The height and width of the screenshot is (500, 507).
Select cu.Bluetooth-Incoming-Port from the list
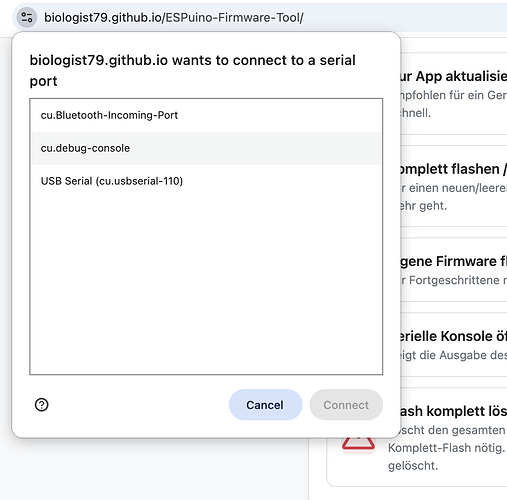pos(206,115)
